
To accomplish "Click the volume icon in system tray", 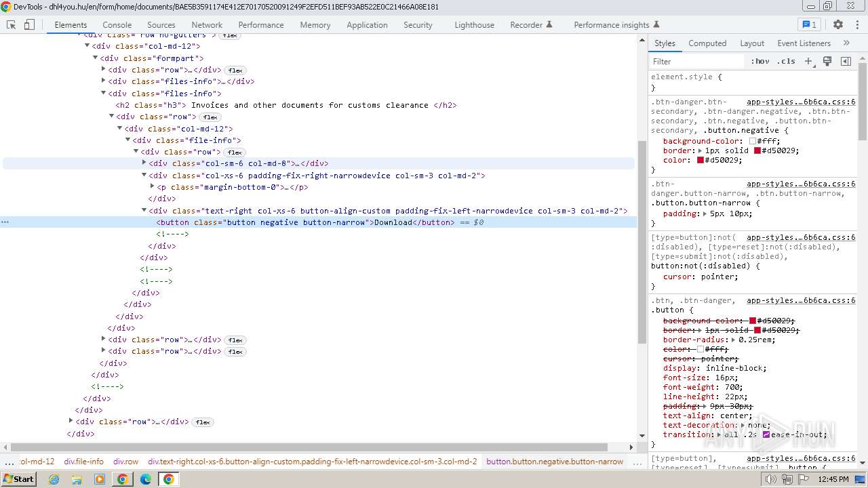I will pos(771,479).
